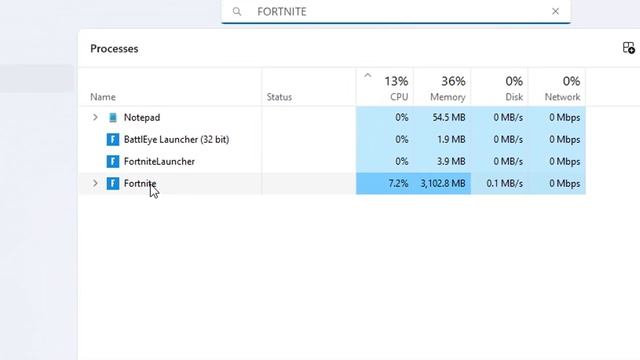This screenshot has height=360, width=640.
Task: Click Notepad's 0 MB/s disk cell
Action: click(500, 118)
